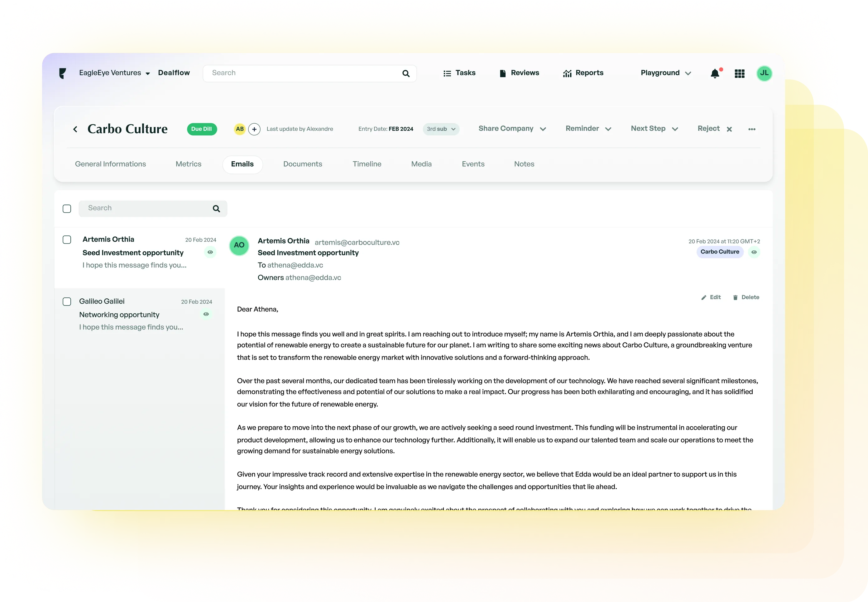This screenshot has width=868, height=602.
Task: Open the 3rd sub dropdown
Action: point(440,129)
